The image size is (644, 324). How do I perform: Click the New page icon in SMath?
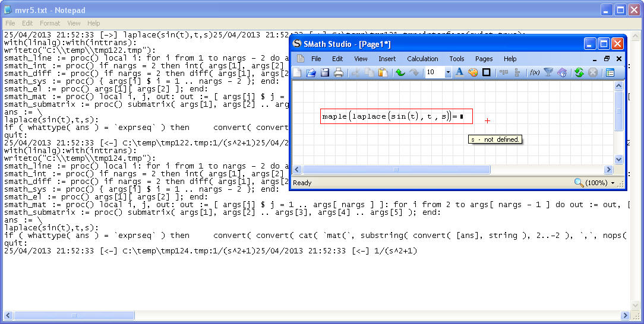click(298, 72)
